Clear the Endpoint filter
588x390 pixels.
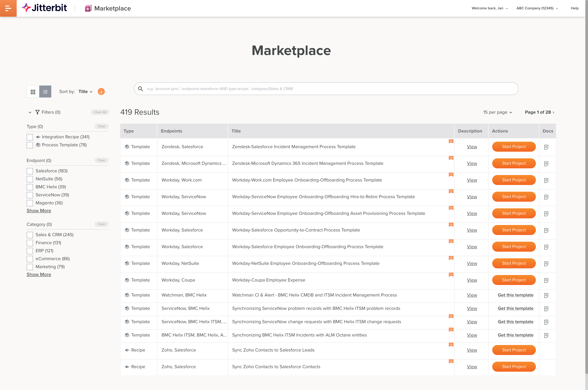(x=101, y=160)
